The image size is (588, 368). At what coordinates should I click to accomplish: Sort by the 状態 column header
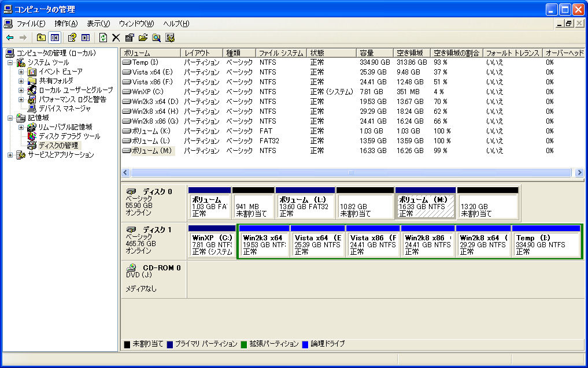click(x=331, y=53)
